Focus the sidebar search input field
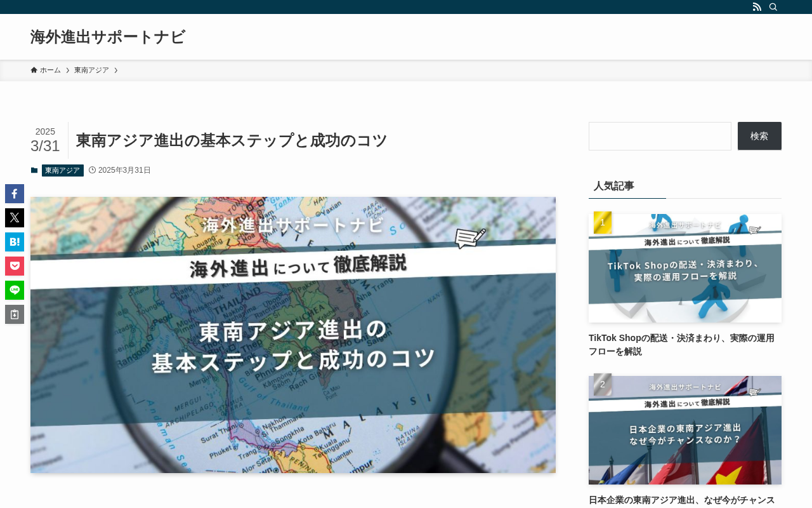812x508 pixels. [660, 136]
